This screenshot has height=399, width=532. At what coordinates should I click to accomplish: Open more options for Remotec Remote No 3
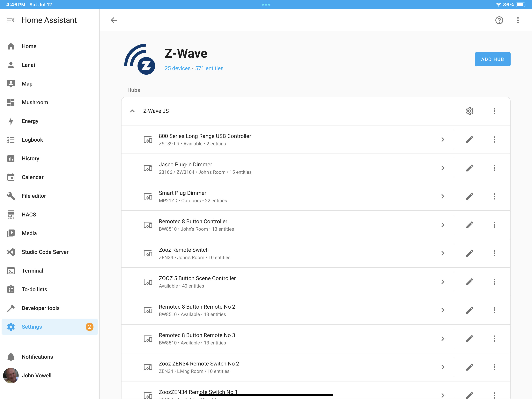tap(494, 339)
